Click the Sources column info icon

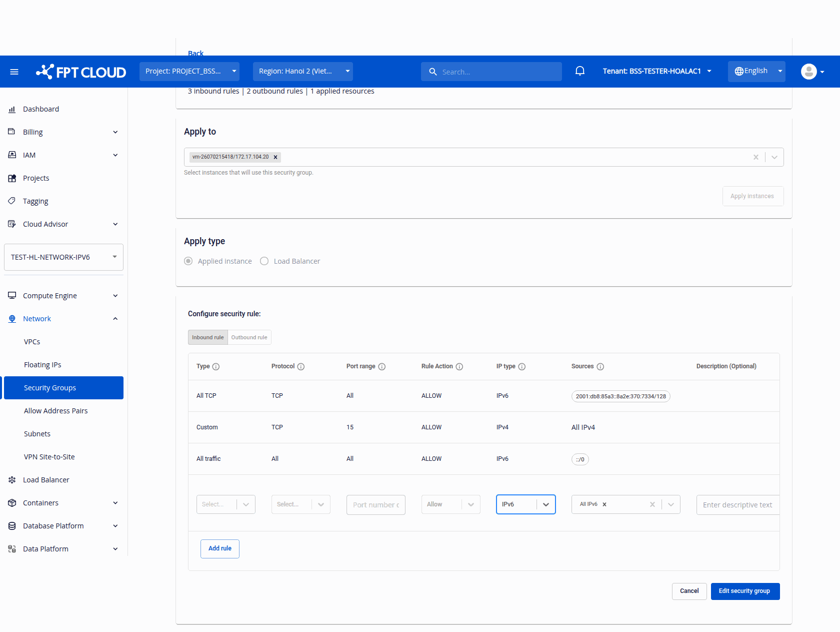coord(600,367)
